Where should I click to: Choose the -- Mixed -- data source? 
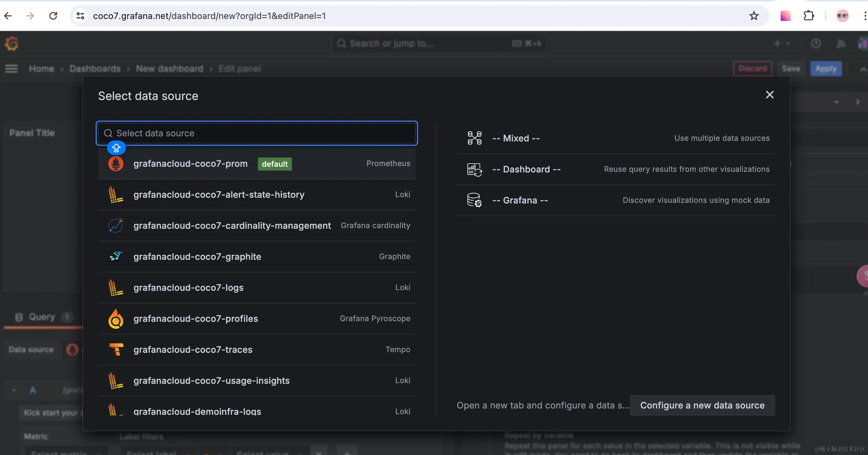(x=616, y=138)
